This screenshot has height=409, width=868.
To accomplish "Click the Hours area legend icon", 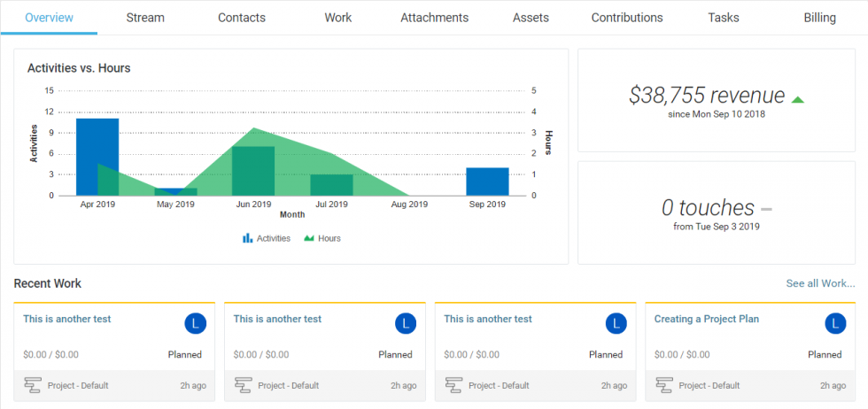I will point(309,238).
